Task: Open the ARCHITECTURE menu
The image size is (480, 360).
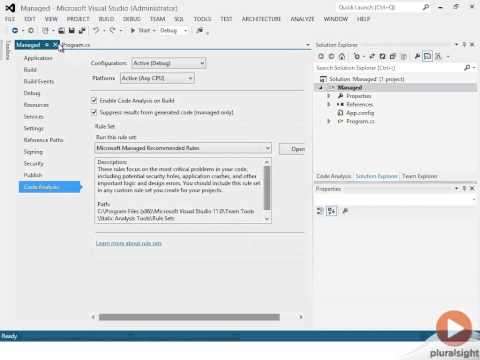Action: tap(261, 19)
